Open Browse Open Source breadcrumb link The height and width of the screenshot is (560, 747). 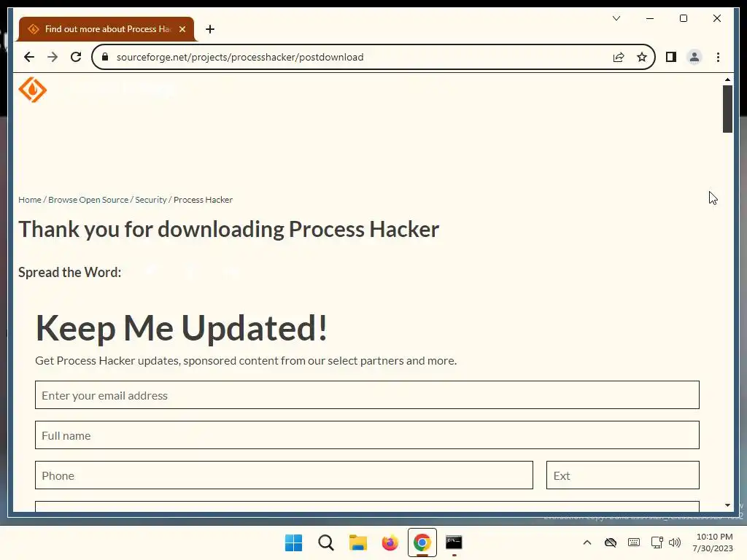coord(88,200)
